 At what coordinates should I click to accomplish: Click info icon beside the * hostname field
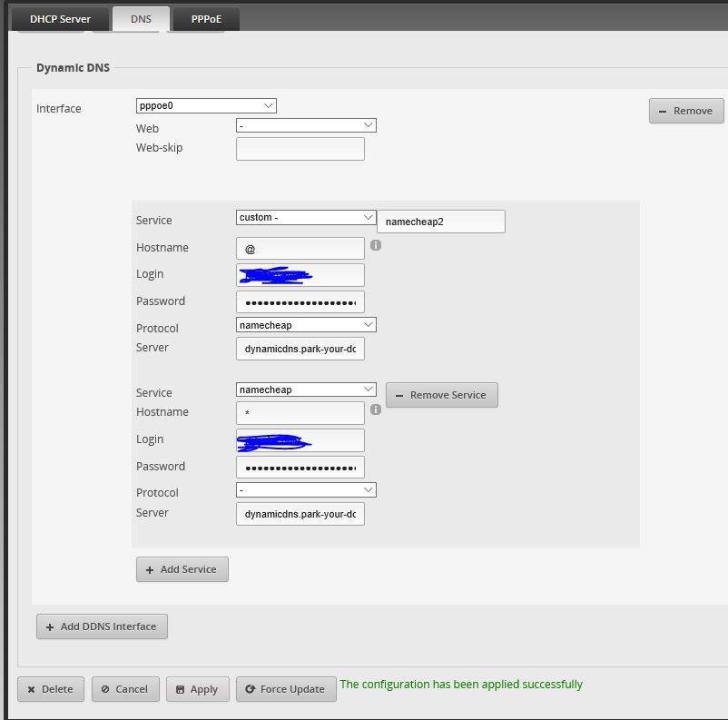point(376,409)
